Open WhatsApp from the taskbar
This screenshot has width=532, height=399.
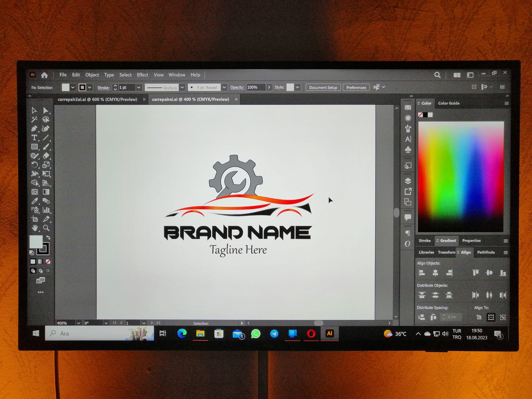(x=256, y=334)
